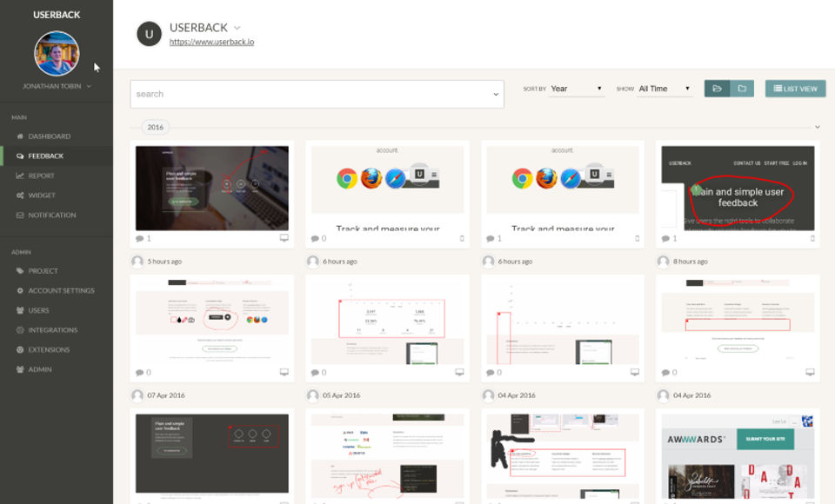Switch to List View
835x504 pixels.
pos(796,89)
